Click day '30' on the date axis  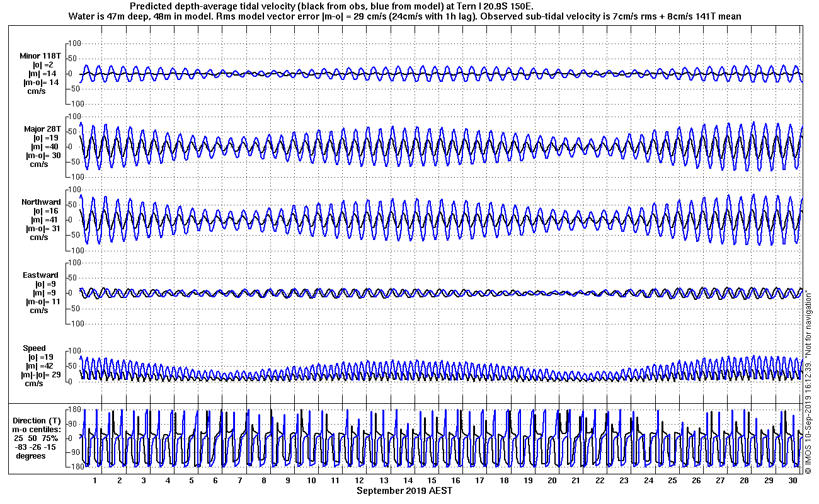pyautogui.click(x=793, y=481)
